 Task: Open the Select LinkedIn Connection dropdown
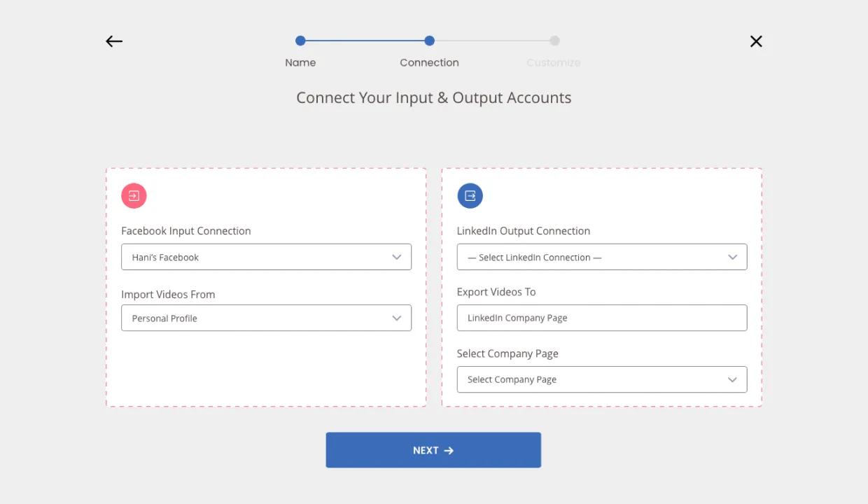tap(602, 257)
